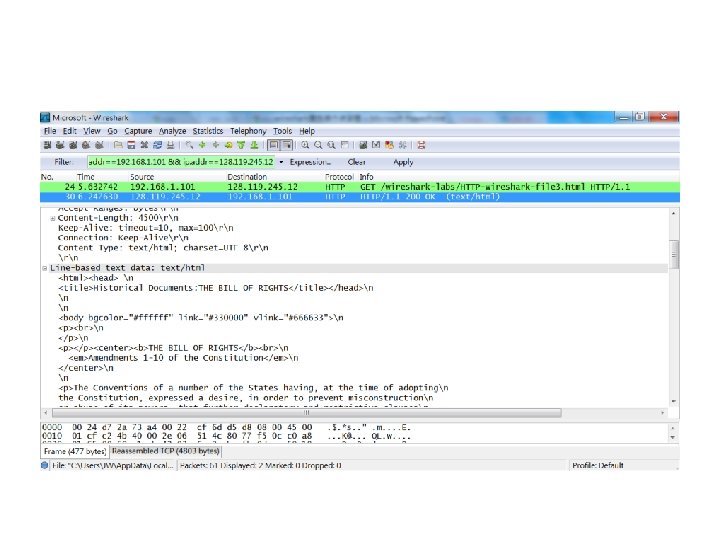The height and width of the screenshot is (540, 720).
Task: Open the Edit menu
Action: [x=70, y=131]
